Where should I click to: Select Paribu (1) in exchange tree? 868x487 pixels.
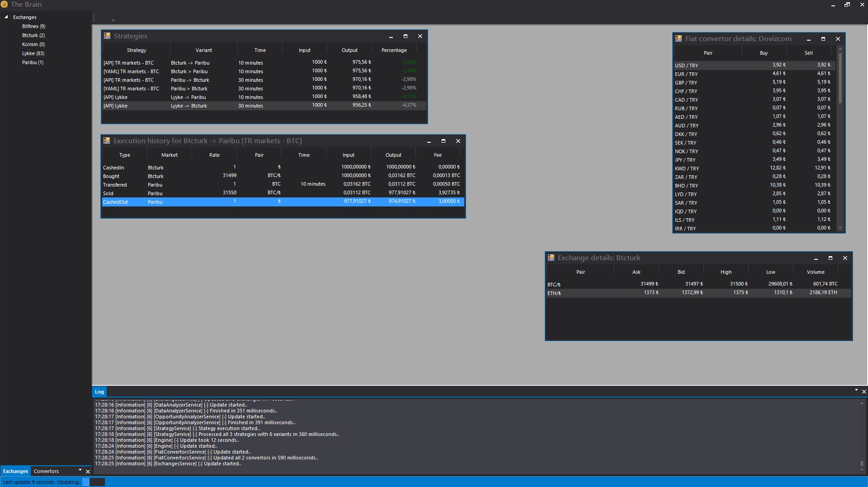(x=33, y=62)
